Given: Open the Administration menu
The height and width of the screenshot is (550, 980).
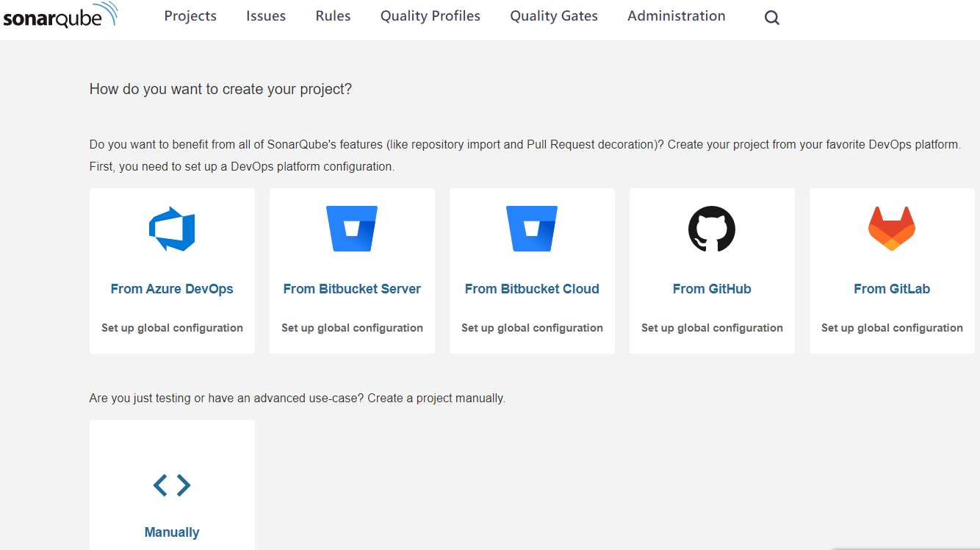Looking at the screenshot, I should pos(676,16).
